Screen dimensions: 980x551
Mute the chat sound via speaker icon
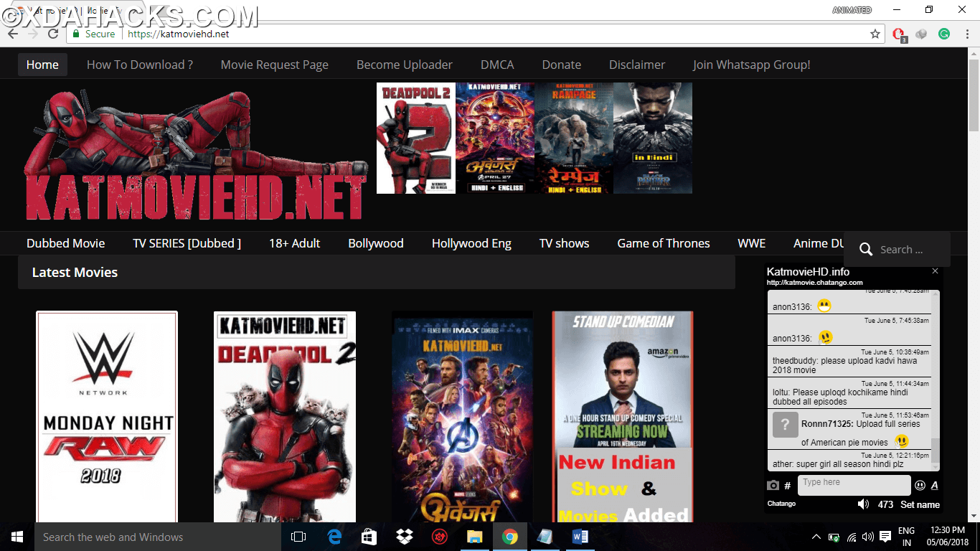pos(864,504)
